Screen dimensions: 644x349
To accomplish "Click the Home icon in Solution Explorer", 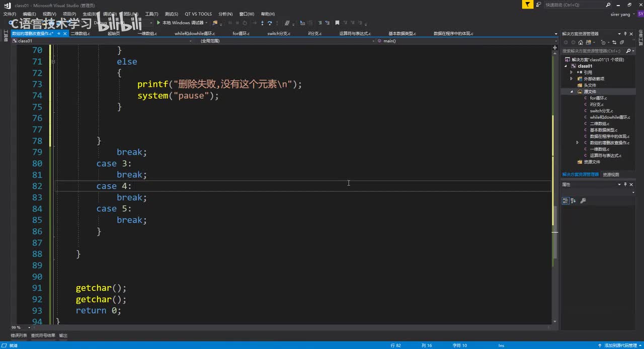I will [581, 42].
